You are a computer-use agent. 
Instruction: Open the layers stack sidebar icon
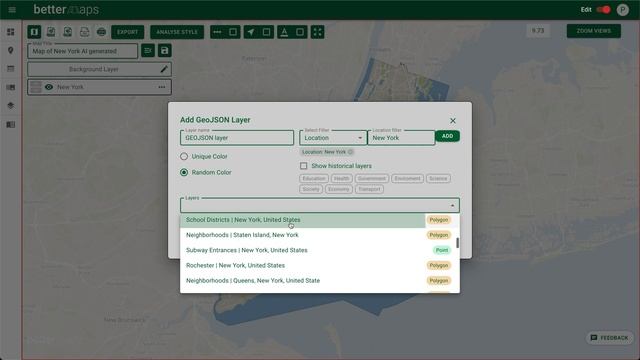(11, 106)
